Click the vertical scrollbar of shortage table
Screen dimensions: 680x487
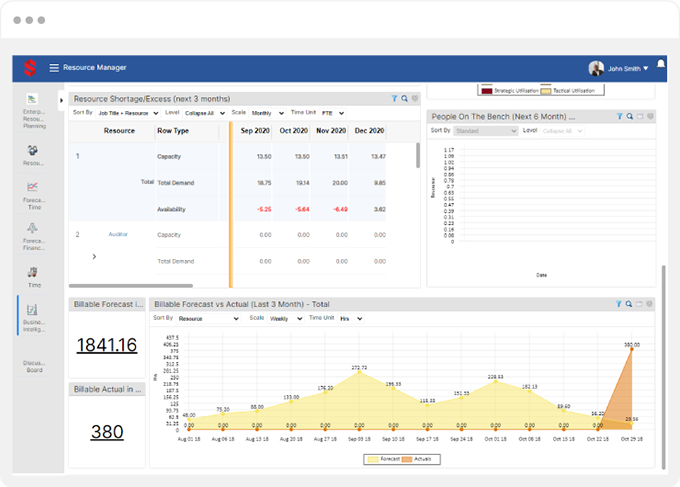[x=418, y=155]
